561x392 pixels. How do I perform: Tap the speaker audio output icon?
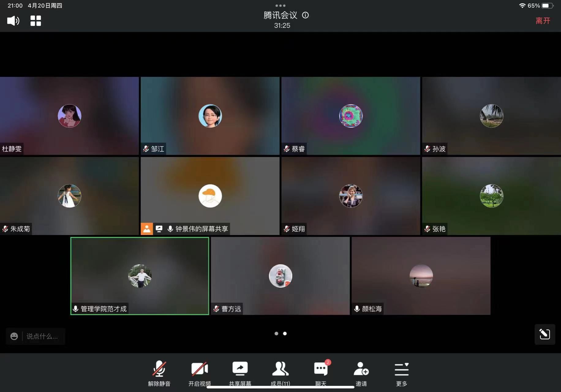13,21
